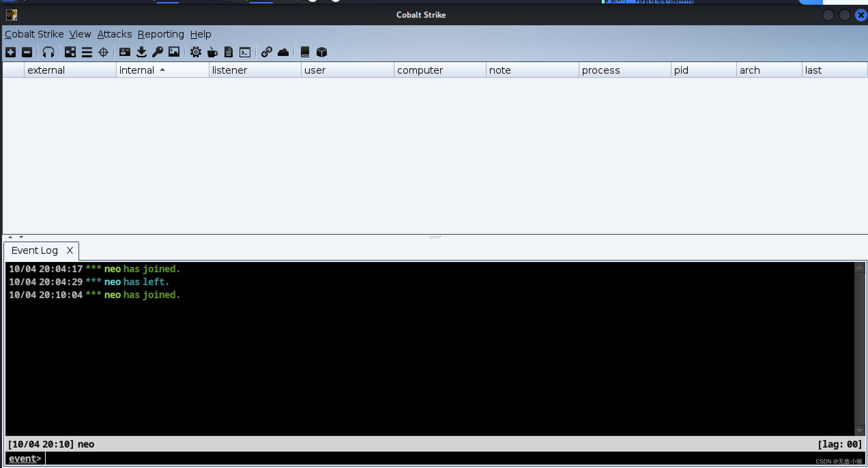Open the About Cobalt Strike cube icon
This screenshot has width=868, height=468.
(321, 52)
